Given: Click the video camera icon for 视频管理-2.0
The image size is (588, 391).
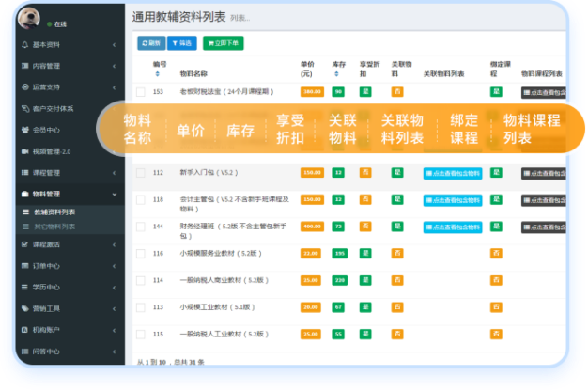Looking at the screenshot, I should click(24, 151).
